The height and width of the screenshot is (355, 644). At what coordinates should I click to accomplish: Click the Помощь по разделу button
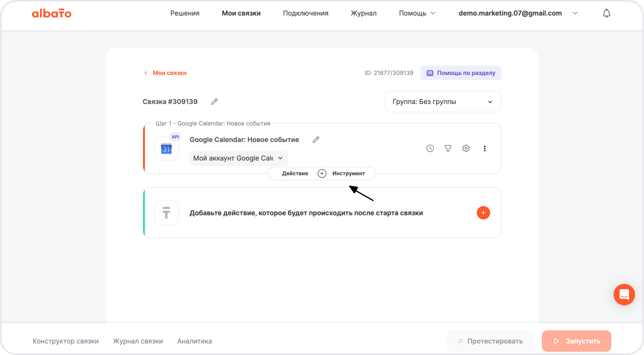461,73
